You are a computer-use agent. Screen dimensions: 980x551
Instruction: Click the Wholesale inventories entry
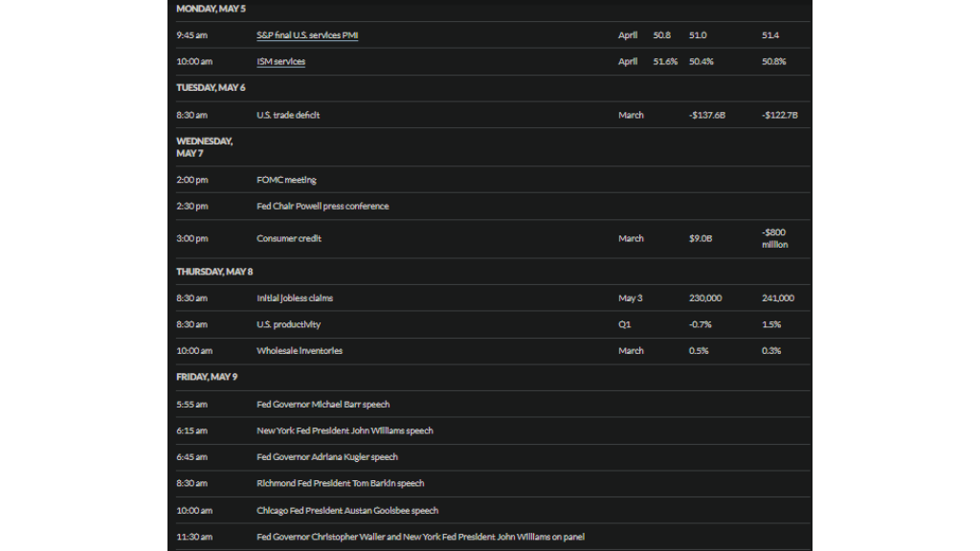coord(300,350)
